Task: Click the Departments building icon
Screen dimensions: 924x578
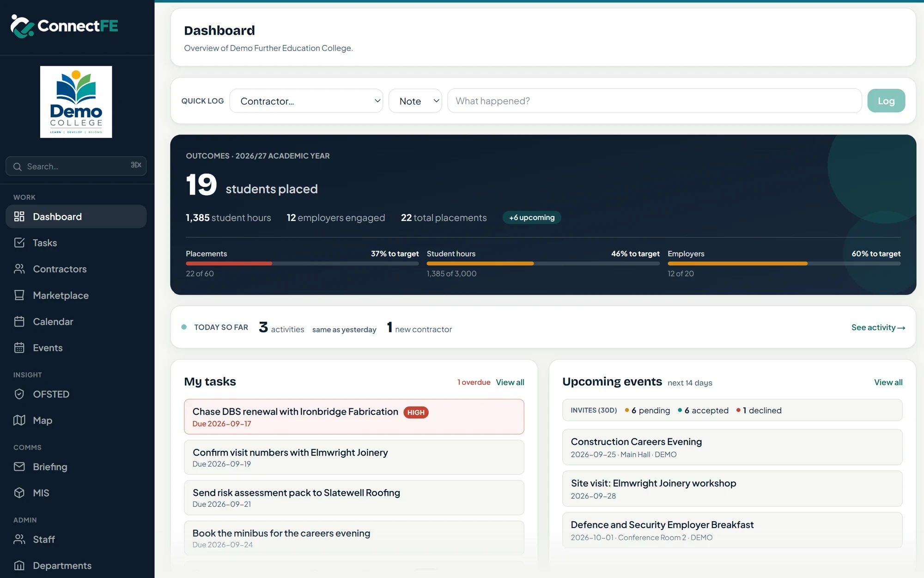Action: click(x=19, y=566)
